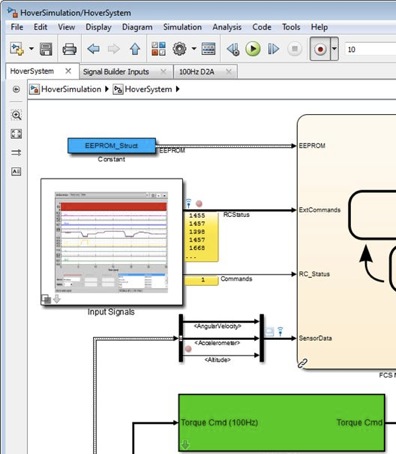Expand arrow after HoverSystem breadcrumb
396x454 pixels.
coord(178,89)
